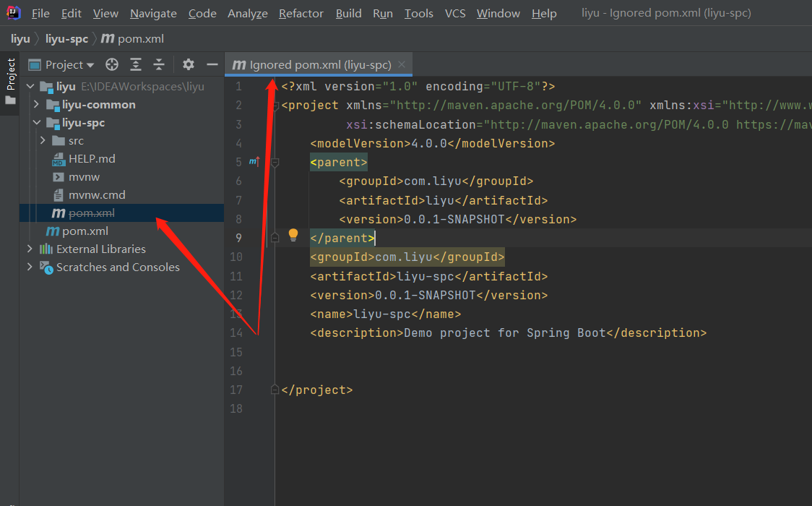Click the highlighted opening parent tag
Image resolution: width=812 pixels, height=506 pixels.
tap(339, 162)
